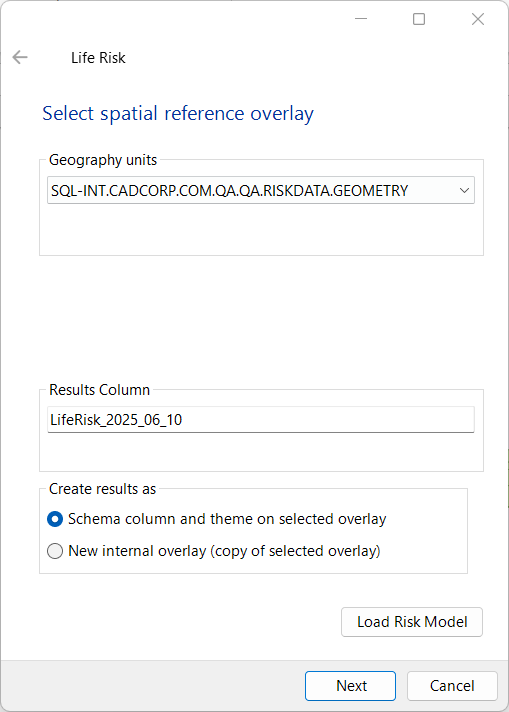Minimize the Life Risk wizard window
Viewport: 509px width, 712px height.
(361, 19)
